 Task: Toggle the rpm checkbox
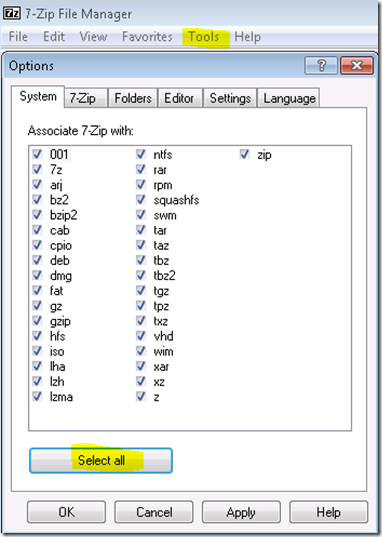pos(141,184)
